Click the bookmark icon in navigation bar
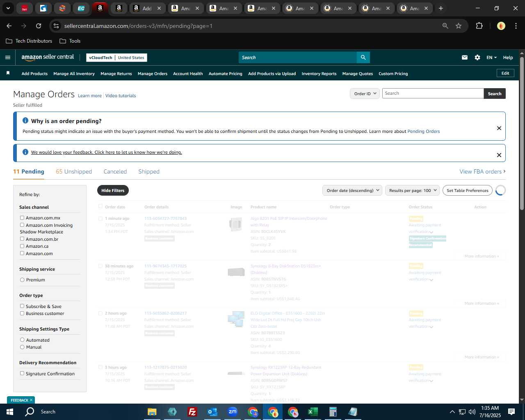This screenshot has height=420, width=525. pos(8,73)
